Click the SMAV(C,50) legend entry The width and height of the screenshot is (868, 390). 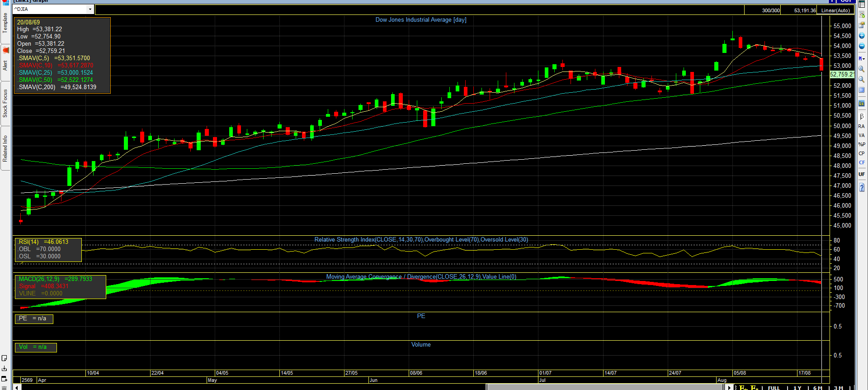pos(55,80)
